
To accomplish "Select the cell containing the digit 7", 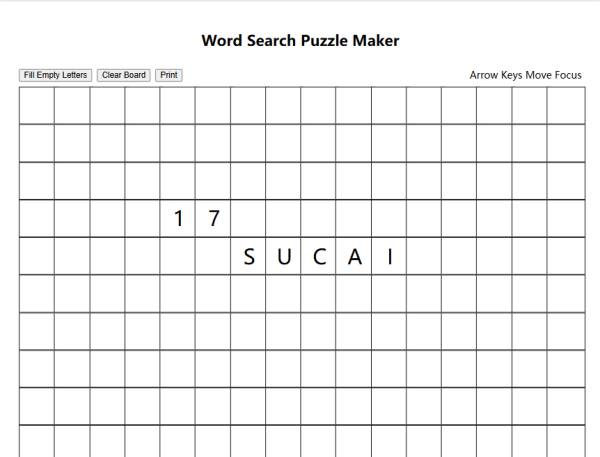I will click(x=213, y=218).
